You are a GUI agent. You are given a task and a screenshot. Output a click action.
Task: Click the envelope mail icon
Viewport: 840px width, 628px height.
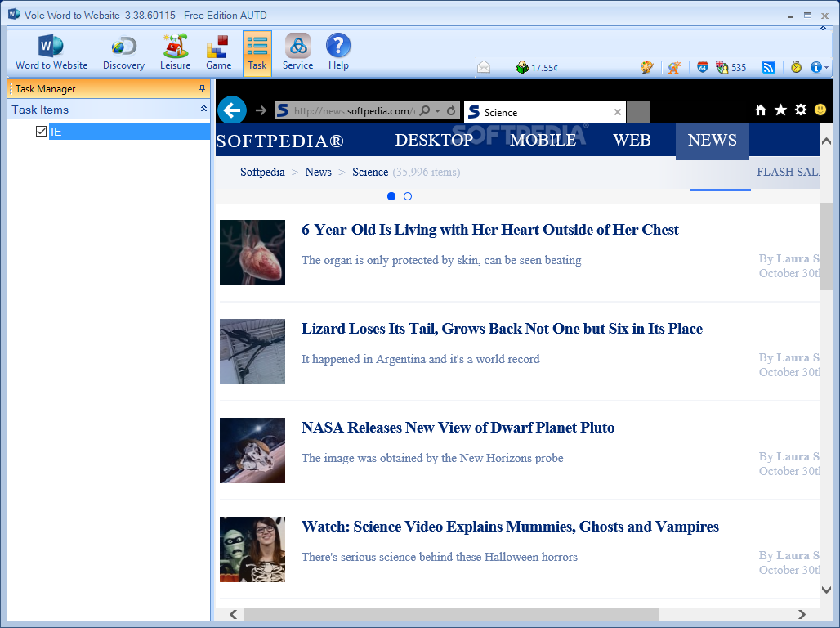coord(484,67)
